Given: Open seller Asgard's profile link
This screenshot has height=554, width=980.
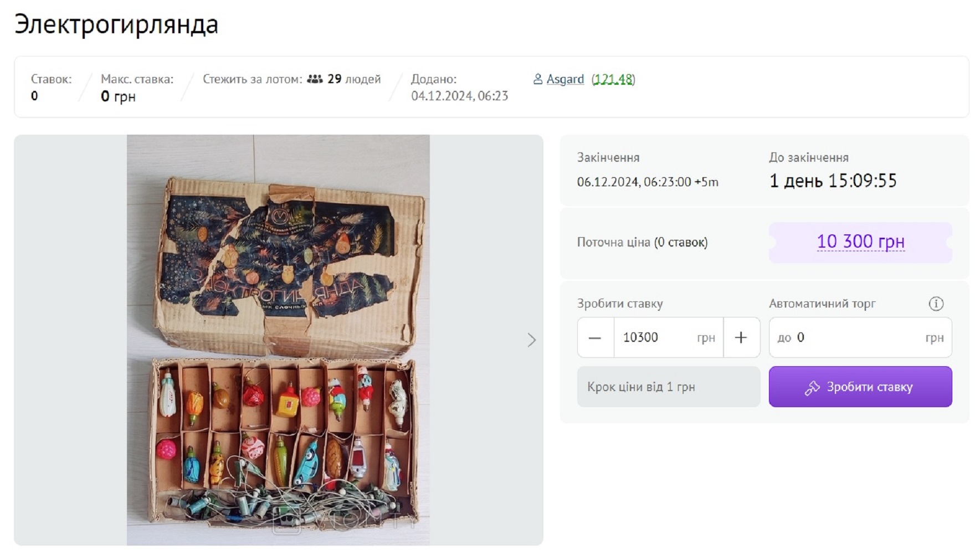Looking at the screenshot, I should click(x=565, y=79).
